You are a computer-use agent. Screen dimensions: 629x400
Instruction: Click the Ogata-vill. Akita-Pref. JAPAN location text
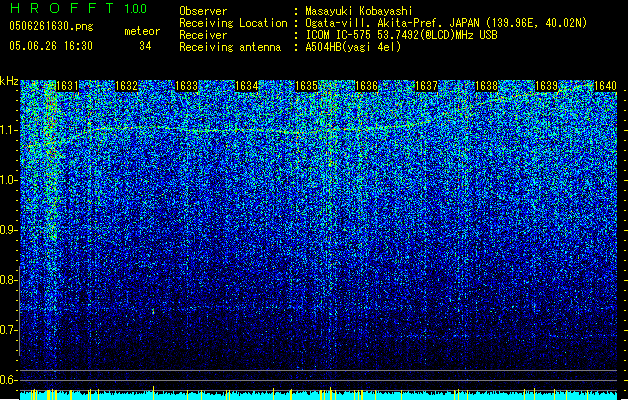[446, 23]
